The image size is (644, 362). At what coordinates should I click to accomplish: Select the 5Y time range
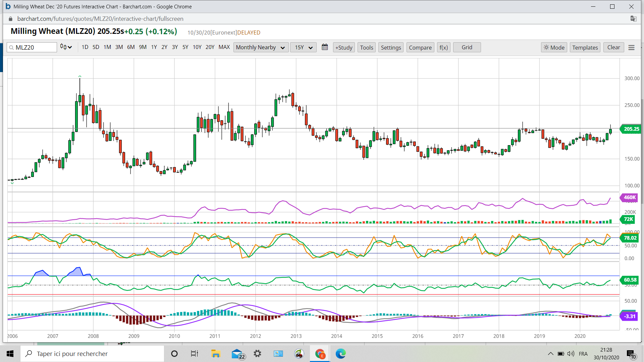[185, 47]
